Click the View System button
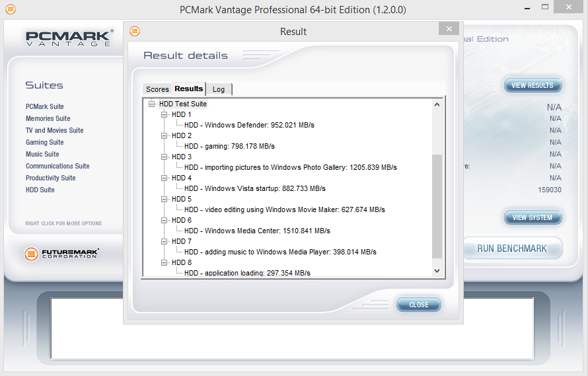 (533, 217)
